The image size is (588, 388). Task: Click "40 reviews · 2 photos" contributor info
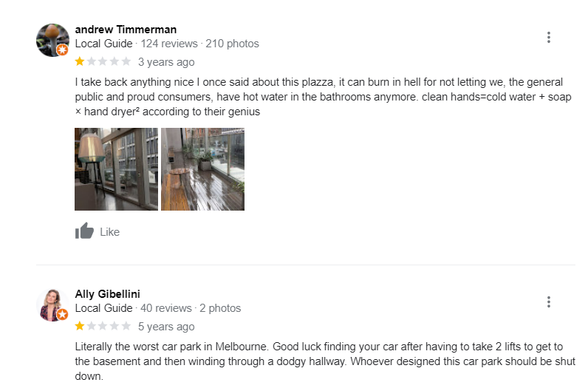point(191,308)
